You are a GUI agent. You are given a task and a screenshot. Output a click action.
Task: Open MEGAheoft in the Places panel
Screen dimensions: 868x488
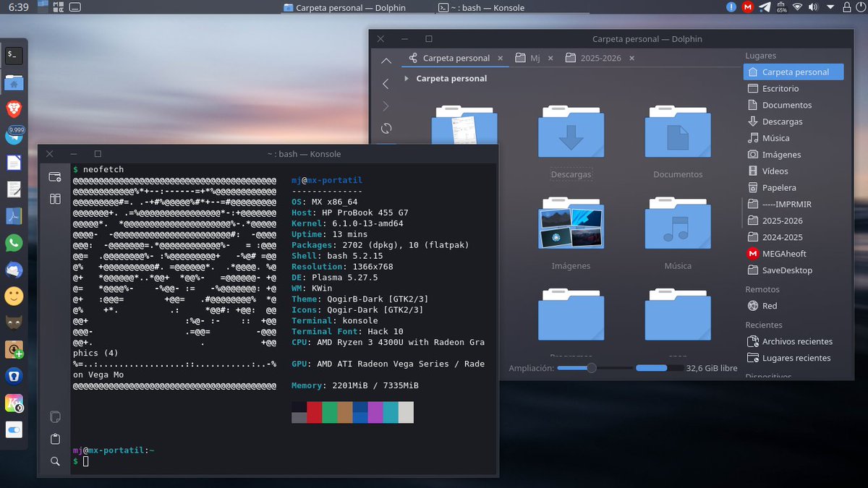tap(793, 254)
